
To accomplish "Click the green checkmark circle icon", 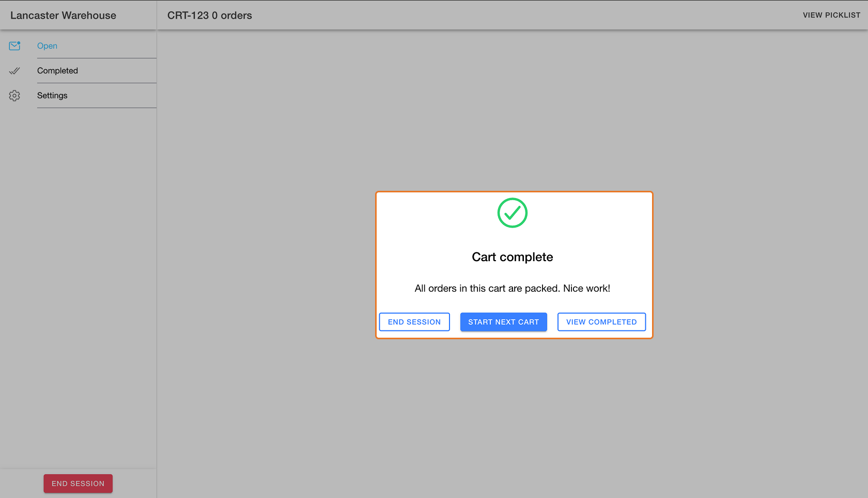I will click(513, 213).
